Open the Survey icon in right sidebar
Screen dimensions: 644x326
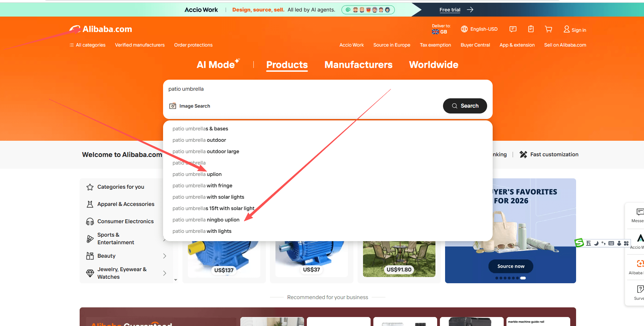point(640,289)
